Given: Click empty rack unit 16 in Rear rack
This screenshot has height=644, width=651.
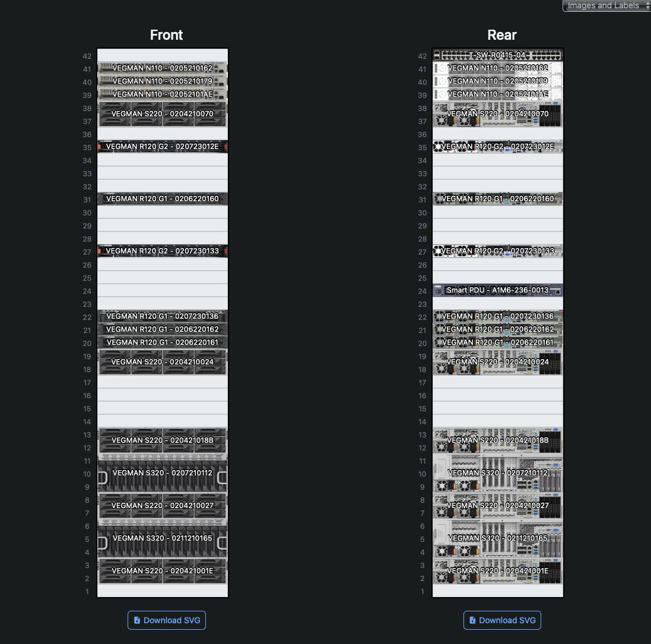Looking at the screenshot, I should coord(497,395).
